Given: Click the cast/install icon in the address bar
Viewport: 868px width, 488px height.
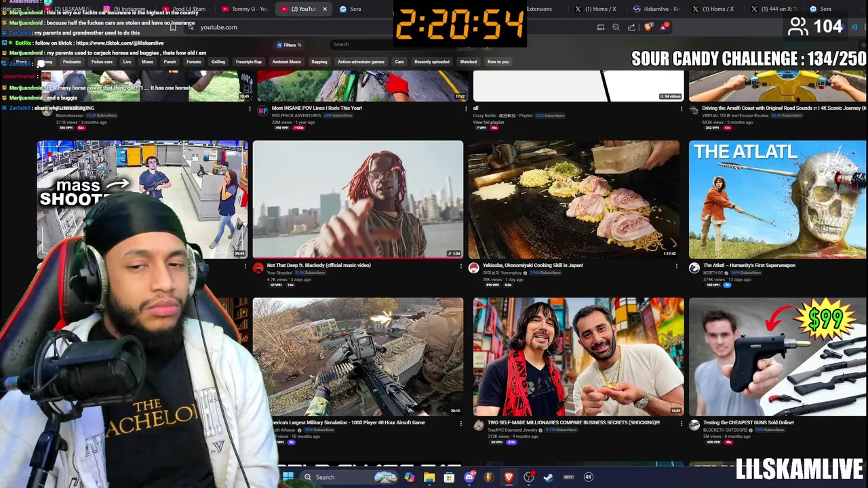Looking at the screenshot, I should (601, 27).
